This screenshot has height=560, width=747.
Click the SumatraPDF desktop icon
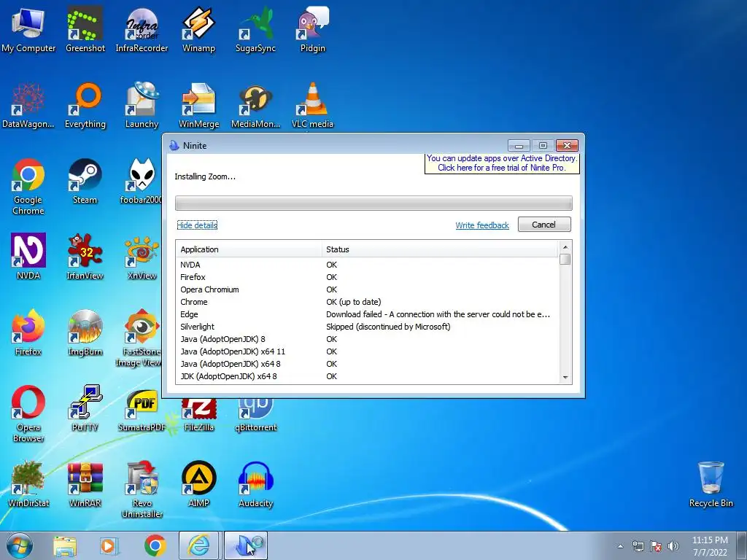(x=142, y=411)
